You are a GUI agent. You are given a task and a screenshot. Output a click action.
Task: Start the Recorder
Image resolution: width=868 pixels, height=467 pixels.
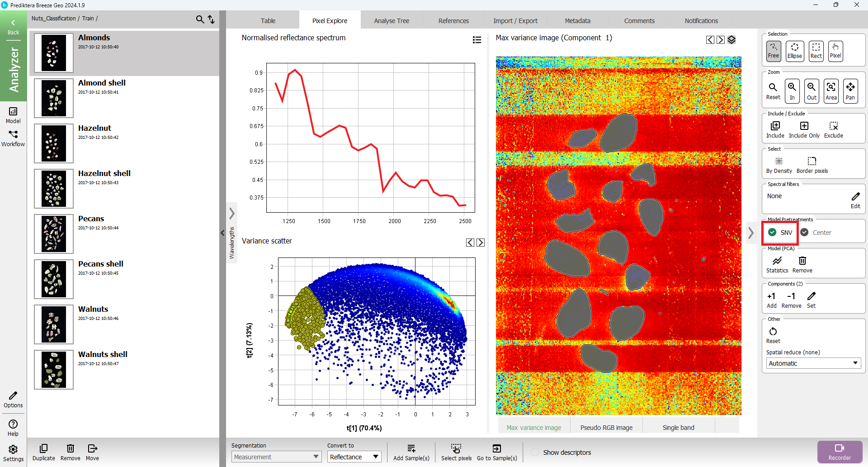840,452
